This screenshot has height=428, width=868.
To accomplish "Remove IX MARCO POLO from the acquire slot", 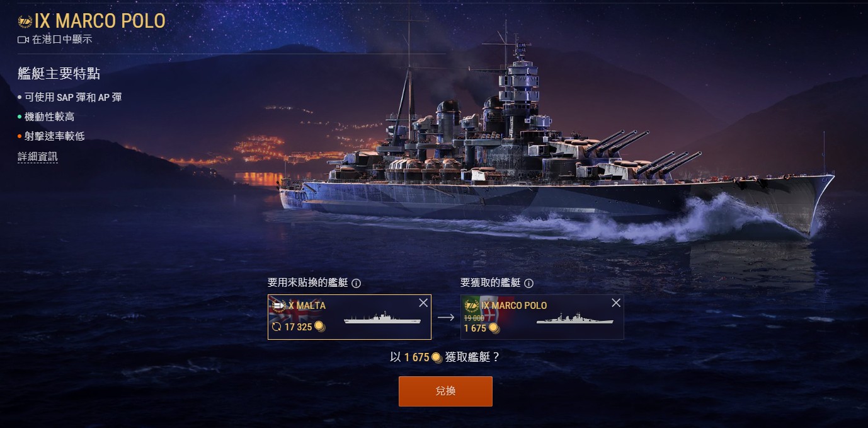I will click(x=616, y=303).
